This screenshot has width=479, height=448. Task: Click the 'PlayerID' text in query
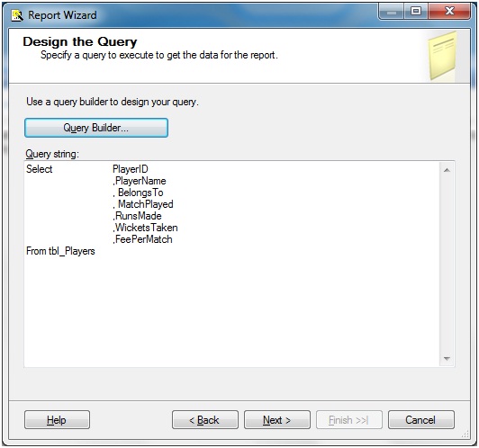(x=131, y=169)
